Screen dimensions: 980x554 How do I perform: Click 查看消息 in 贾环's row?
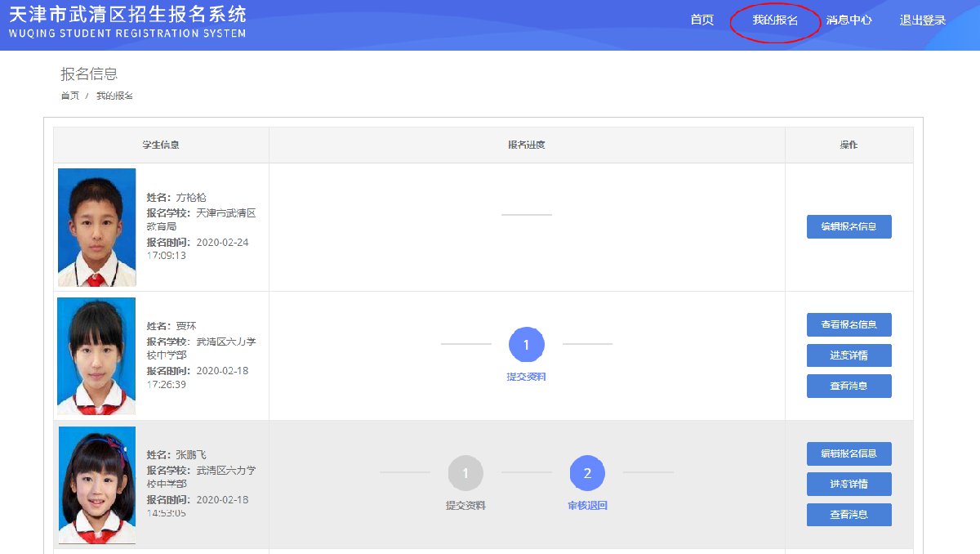[849, 386]
